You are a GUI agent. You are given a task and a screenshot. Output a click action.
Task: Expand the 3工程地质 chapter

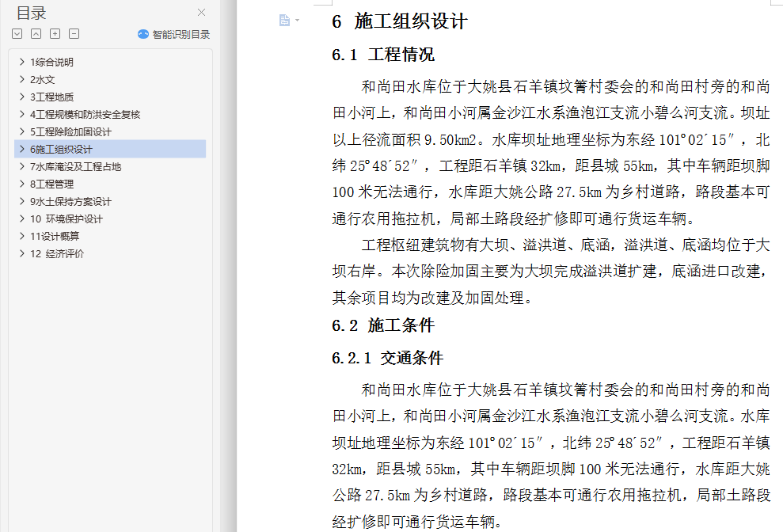[x=22, y=97]
